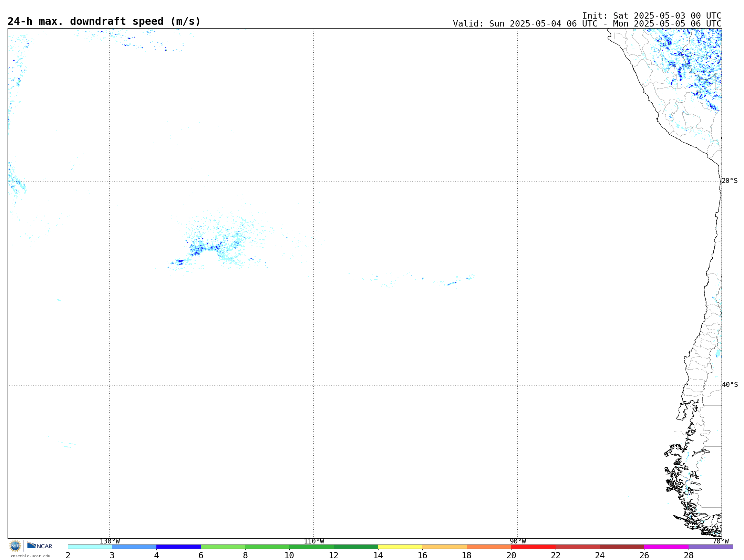
Task: Click the colorbar tick label 26
Action: 644,555
